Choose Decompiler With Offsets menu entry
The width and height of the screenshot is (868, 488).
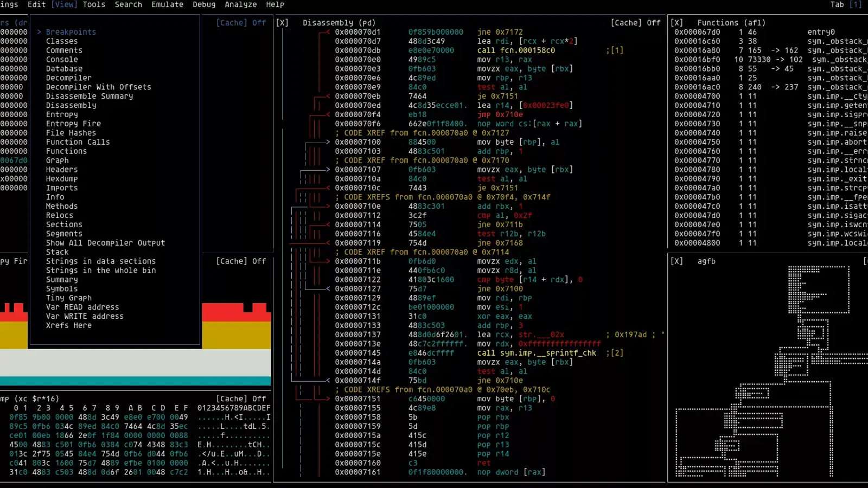98,87
